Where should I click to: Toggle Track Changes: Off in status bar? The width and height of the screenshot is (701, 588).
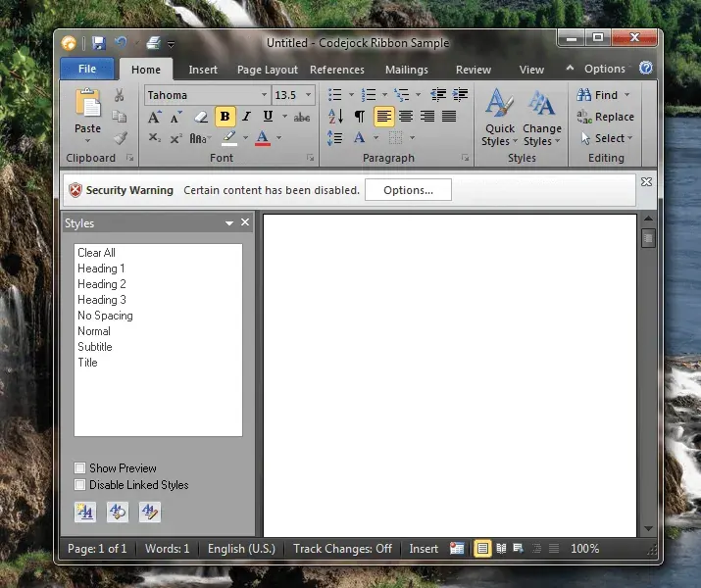pos(342,549)
